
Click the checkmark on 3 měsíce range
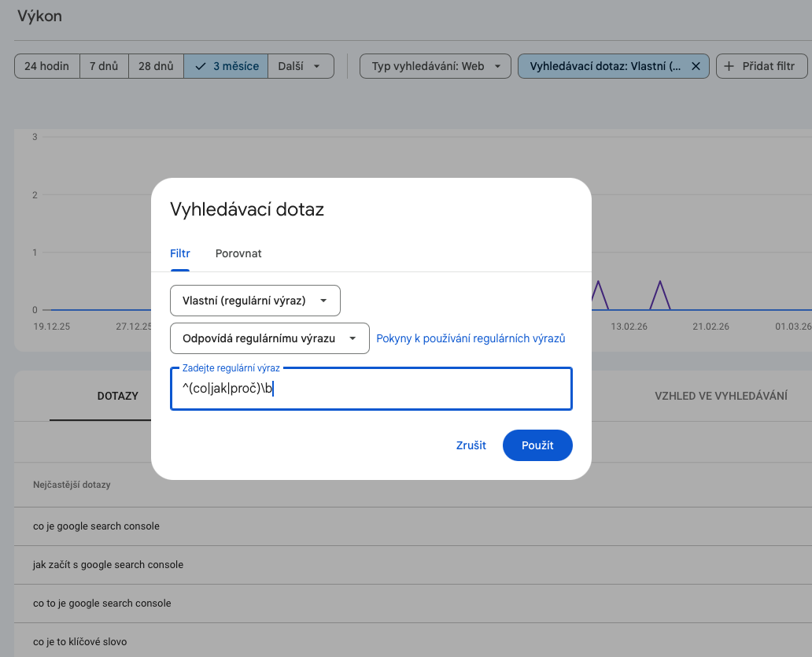201,66
